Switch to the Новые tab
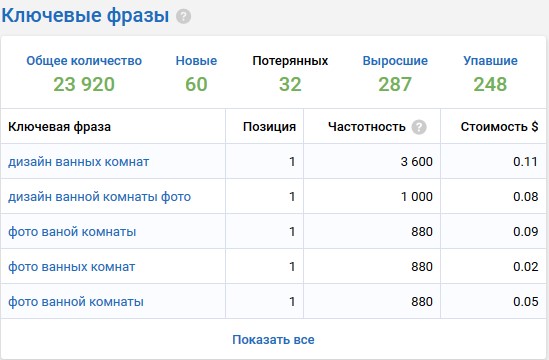Viewport: 549px width, 360px height. [196, 61]
